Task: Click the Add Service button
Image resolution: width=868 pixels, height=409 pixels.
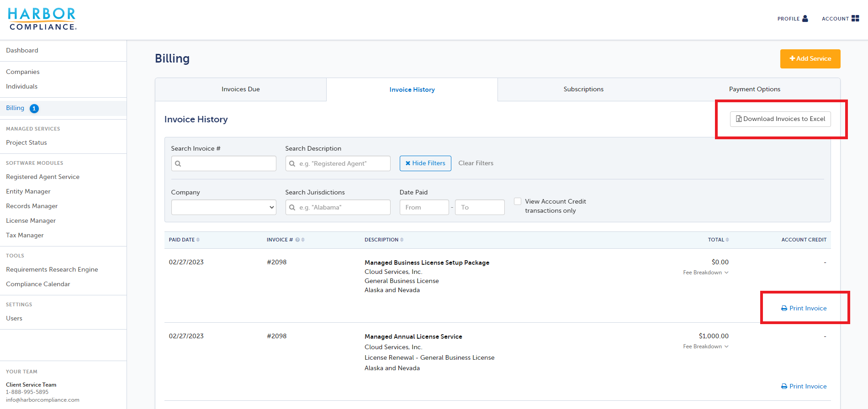Action: click(810, 59)
